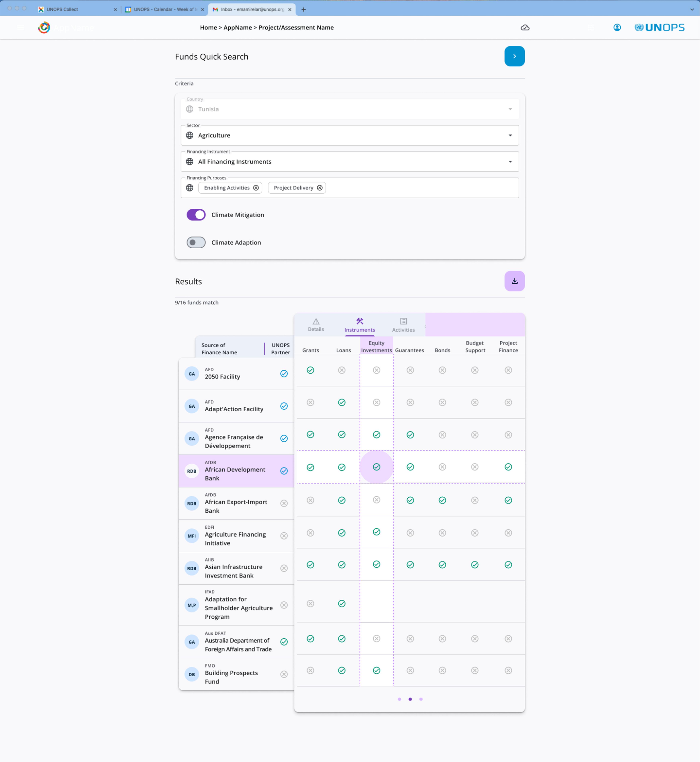Select Adaptation for Smallholder Agriculture Program row

[236, 605]
